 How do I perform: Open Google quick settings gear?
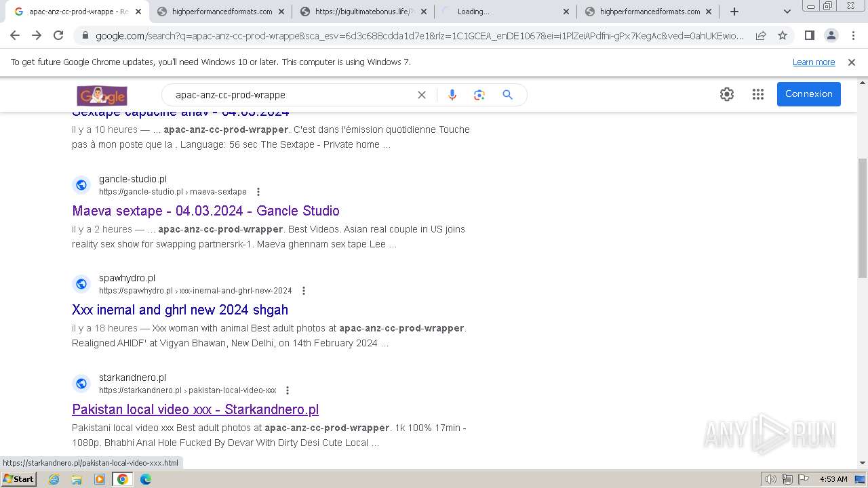727,94
